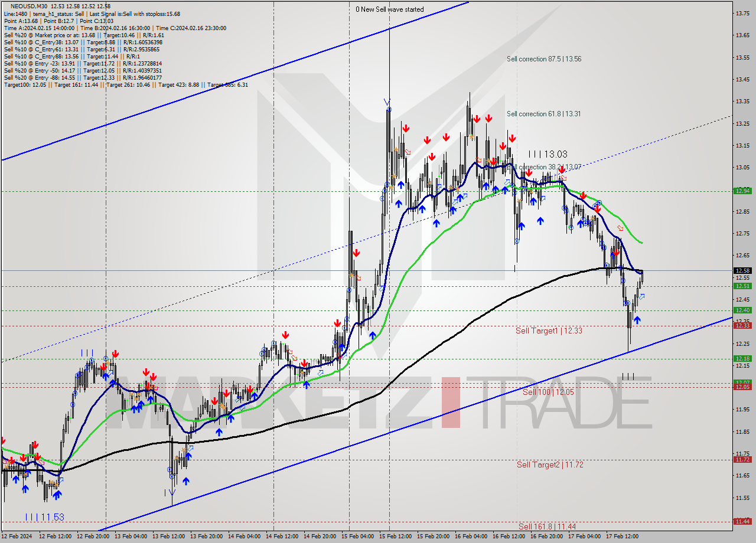Click the '16 Feb 04:00' time label

click(471, 537)
